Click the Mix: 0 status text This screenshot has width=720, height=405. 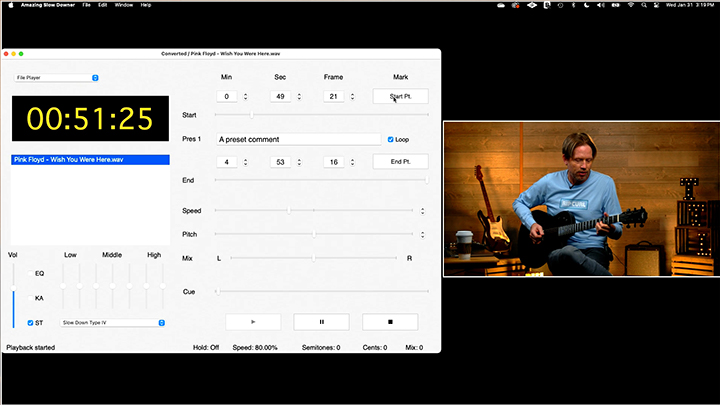pyautogui.click(x=414, y=348)
